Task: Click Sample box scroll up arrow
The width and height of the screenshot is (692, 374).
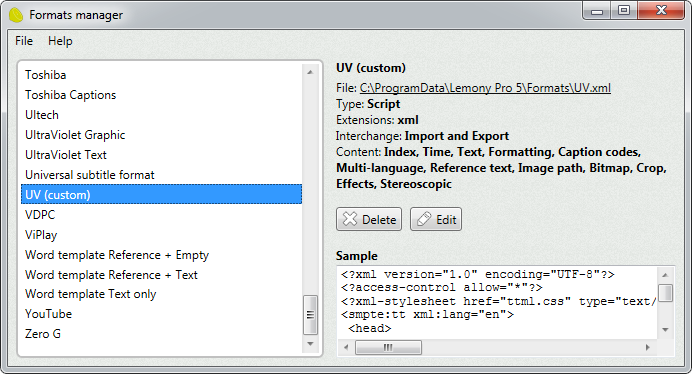Action: (x=665, y=275)
